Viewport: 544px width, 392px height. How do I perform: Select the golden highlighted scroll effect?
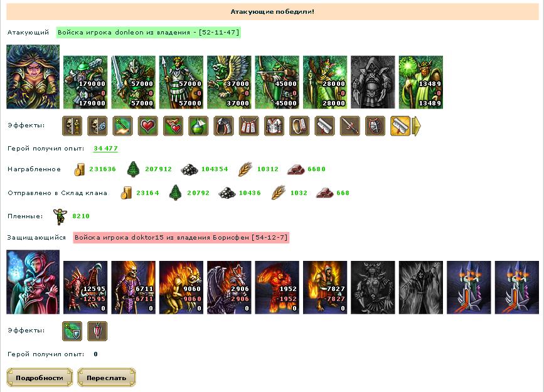coord(400,125)
